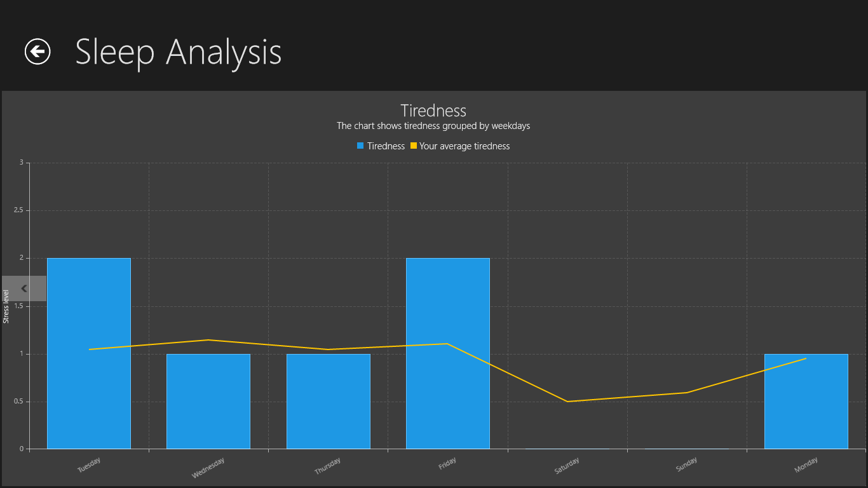Viewport: 868px width, 488px height.
Task: Click the Stress level y-axis label
Action: (6, 306)
